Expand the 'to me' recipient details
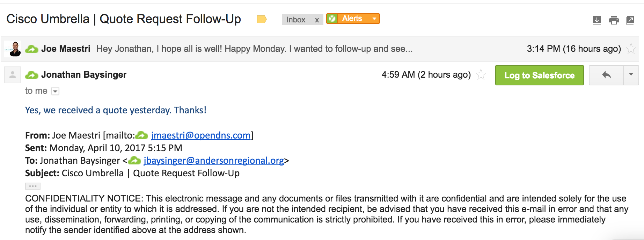 point(55,91)
